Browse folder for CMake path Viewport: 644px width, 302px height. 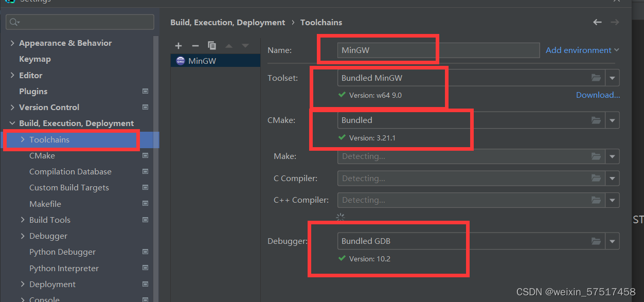(596, 120)
